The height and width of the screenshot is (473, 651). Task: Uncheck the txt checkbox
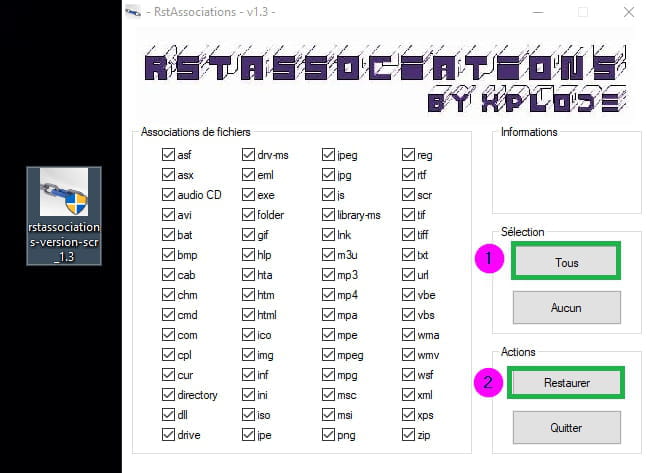(409, 255)
